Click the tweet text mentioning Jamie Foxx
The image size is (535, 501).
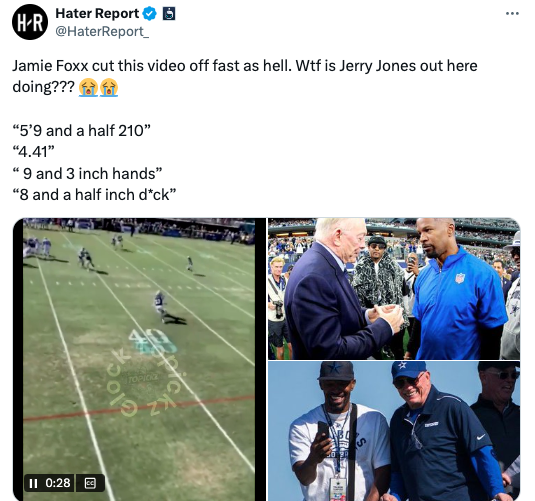coord(245,76)
